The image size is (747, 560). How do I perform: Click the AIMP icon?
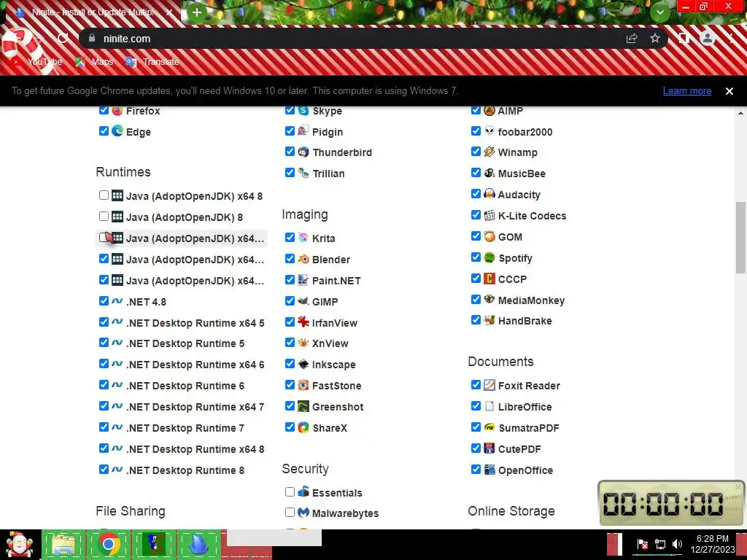pyautogui.click(x=489, y=111)
